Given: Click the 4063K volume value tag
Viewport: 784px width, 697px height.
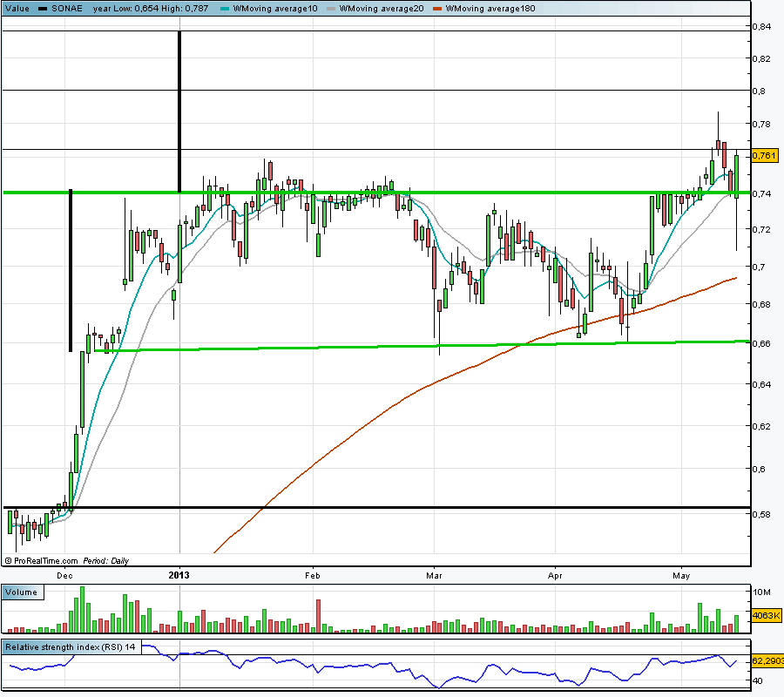Looking at the screenshot, I should (x=766, y=615).
